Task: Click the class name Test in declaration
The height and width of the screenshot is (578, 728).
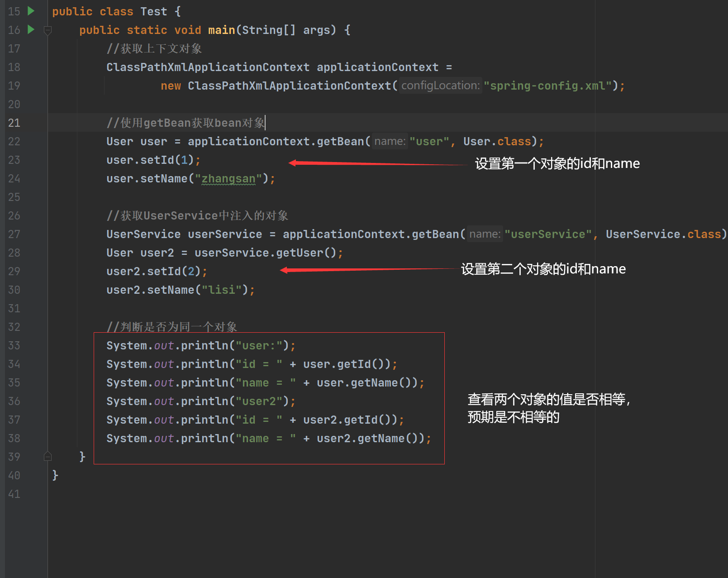Action: (x=153, y=11)
